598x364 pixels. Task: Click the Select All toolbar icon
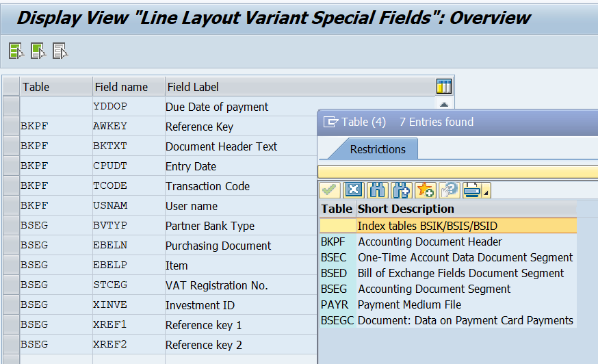click(x=16, y=51)
